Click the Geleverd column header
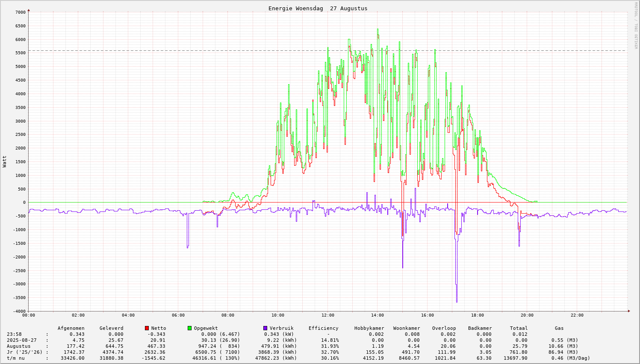 111,328
